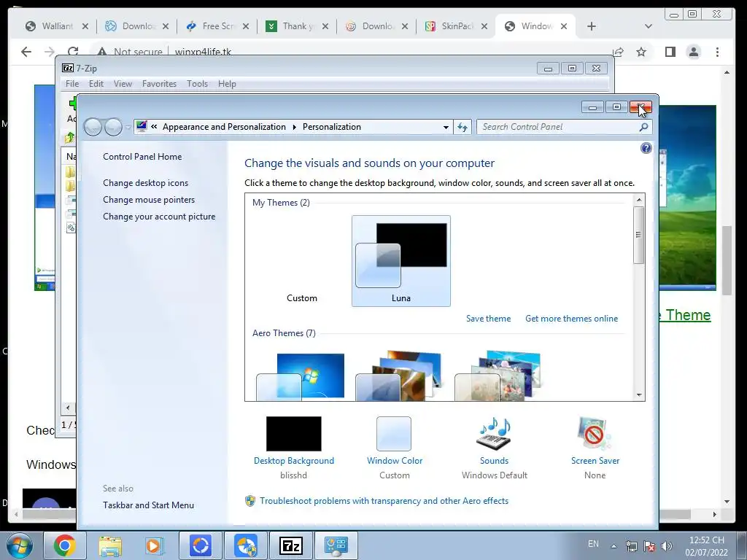Open Windows Explorer from the taskbar
This screenshot has width=747, height=560.
click(x=110, y=545)
